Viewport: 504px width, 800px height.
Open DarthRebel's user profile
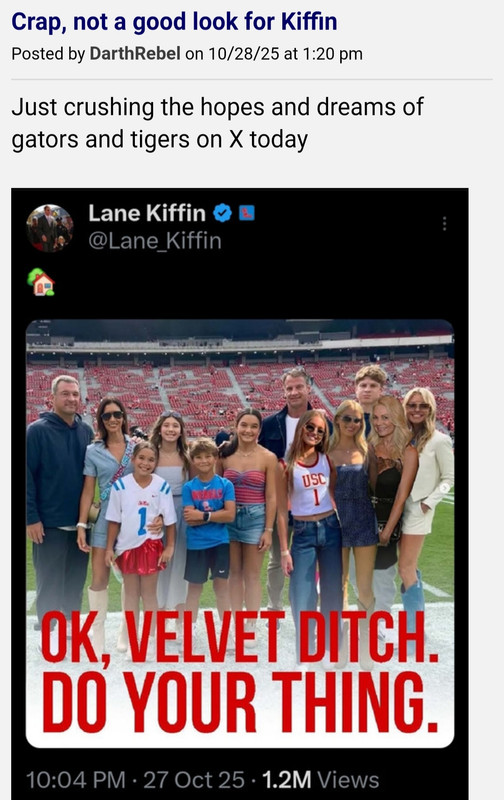pyautogui.click(x=135, y=54)
